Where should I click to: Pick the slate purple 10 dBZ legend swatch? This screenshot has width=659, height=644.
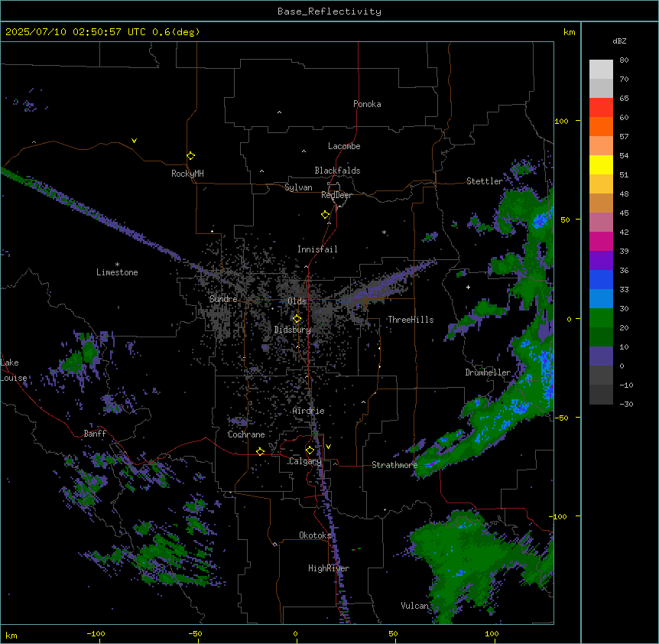tap(601, 356)
